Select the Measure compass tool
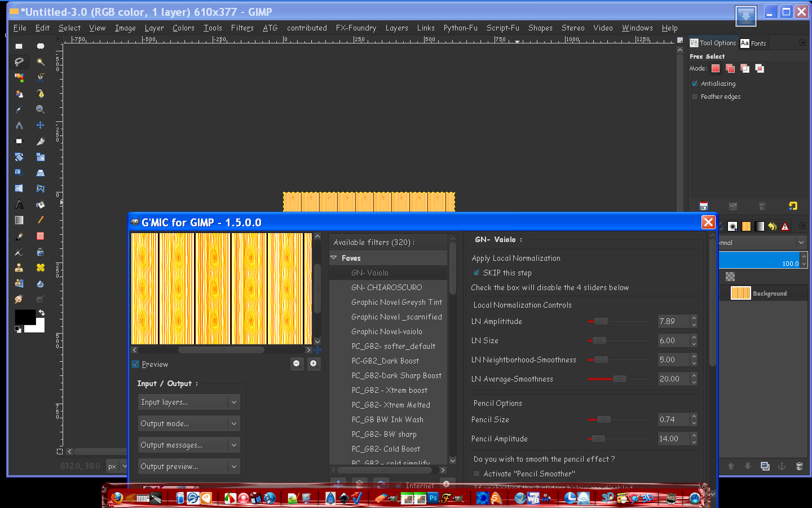812x508 pixels. click(x=19, y=125)
